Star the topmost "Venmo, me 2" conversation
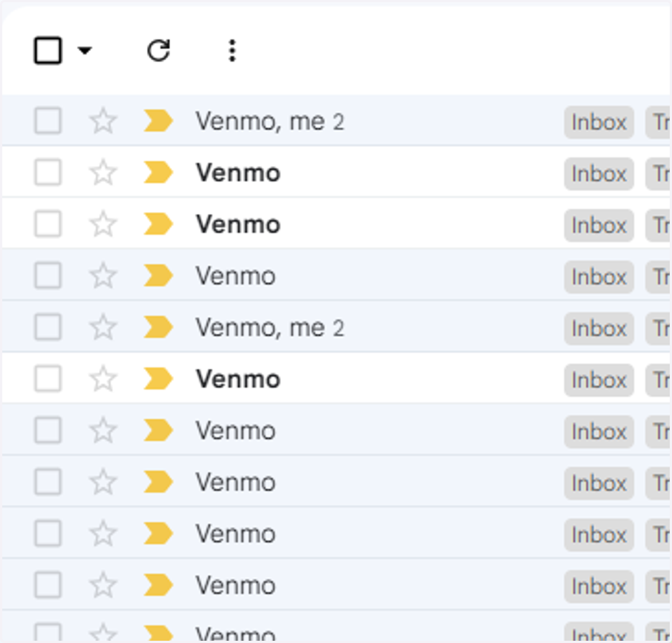 pyautogui.click(x=103, y=121)
